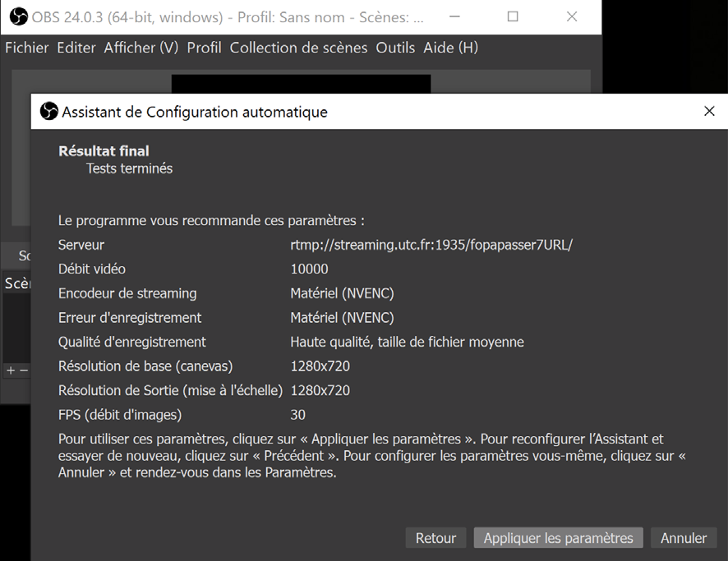
Task: Click the Retour button
Action: (435, 538)
